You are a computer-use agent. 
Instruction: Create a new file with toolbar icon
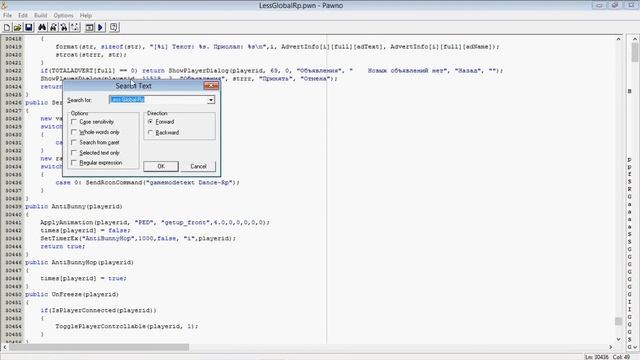pyautogui.click(x=7, y=27)
